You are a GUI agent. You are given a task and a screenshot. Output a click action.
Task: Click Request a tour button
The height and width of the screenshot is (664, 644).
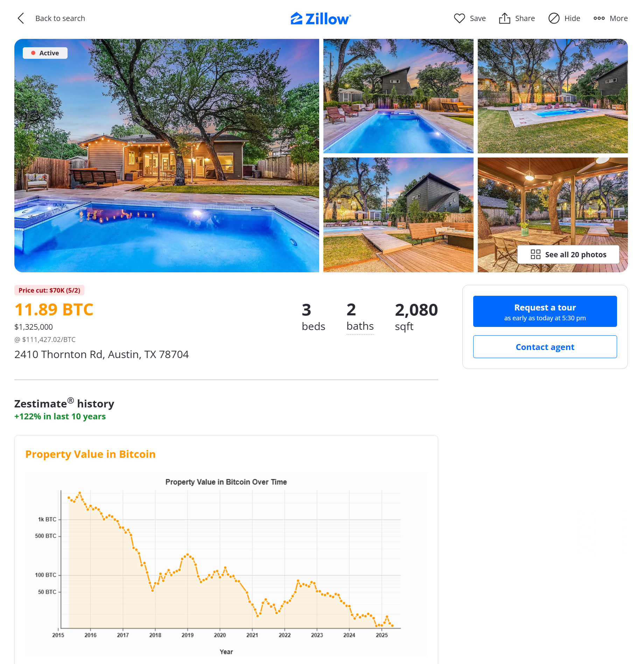click(545, 311)
